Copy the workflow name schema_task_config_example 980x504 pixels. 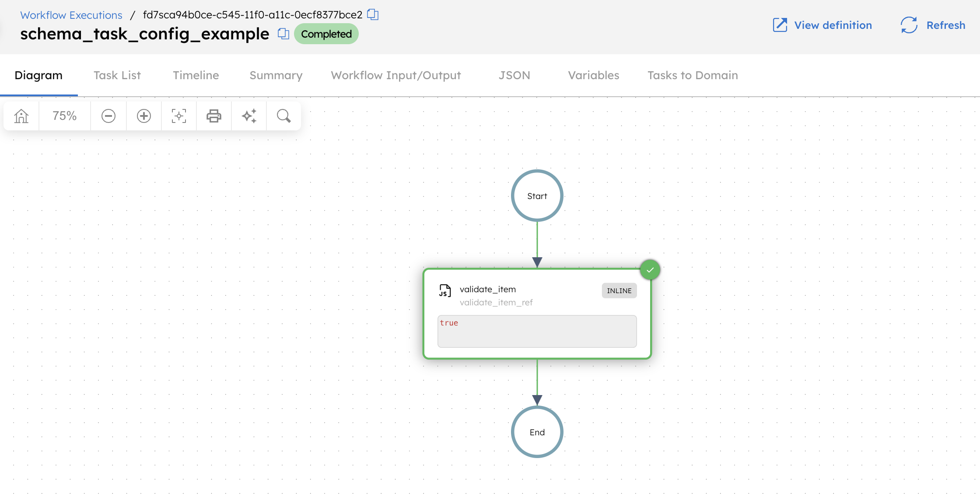(283, 33)
